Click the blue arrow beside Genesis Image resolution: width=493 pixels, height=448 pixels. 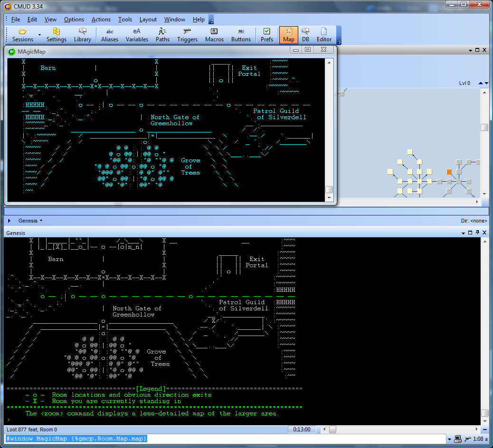pos(9,221)
